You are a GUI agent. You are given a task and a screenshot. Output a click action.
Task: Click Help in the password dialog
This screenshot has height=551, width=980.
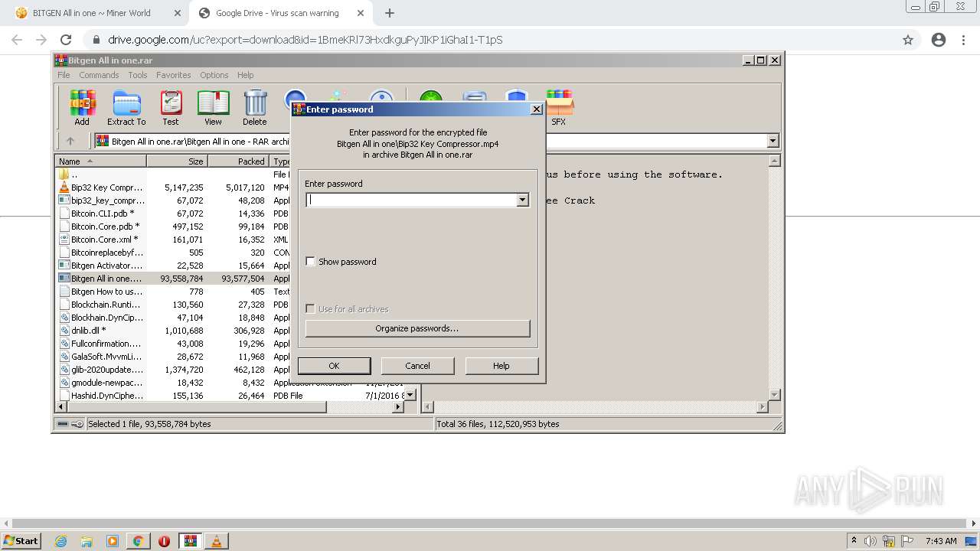point(501,366)
